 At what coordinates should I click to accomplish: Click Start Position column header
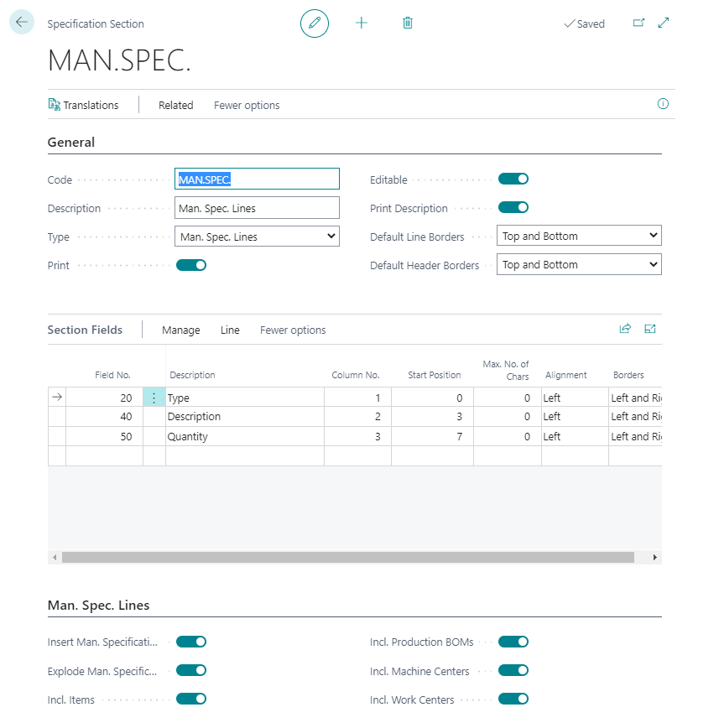(435, 375)
